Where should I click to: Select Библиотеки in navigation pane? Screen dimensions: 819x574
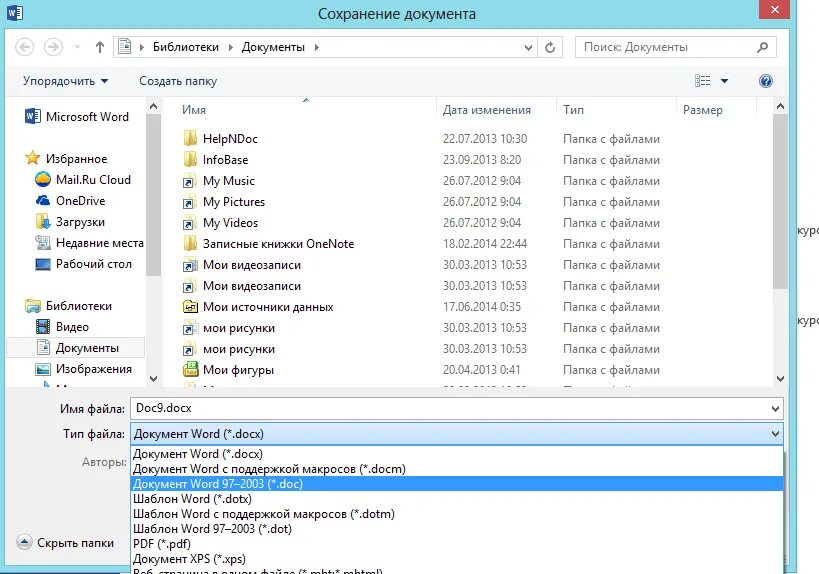pos(68,306)
